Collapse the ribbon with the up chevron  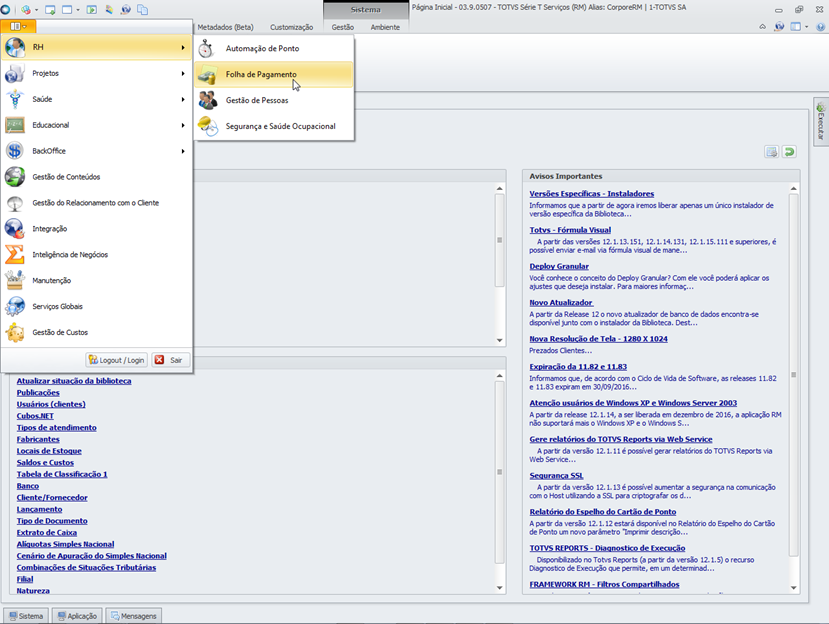tap(762, 26)
